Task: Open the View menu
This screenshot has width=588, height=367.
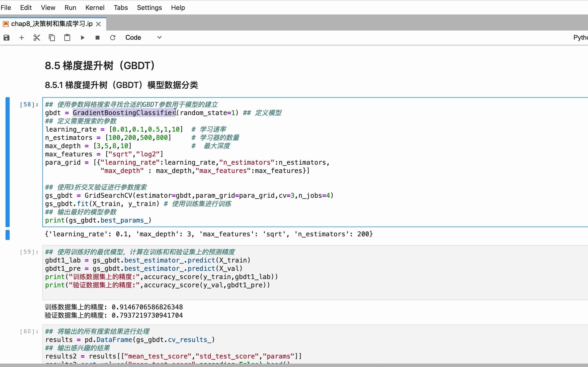Action: tap(48, 8)
